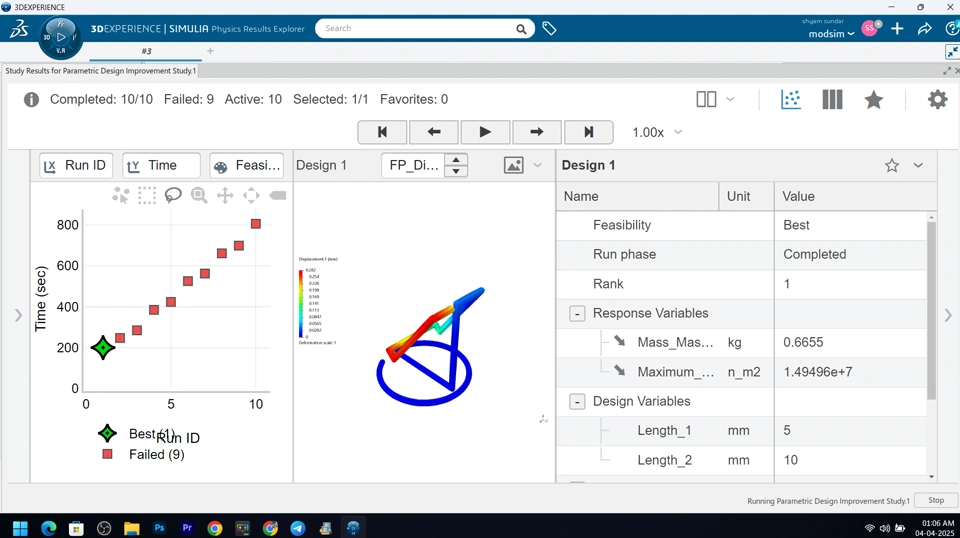Select the pan move tool
960x538 pixels.
[225, 195]
